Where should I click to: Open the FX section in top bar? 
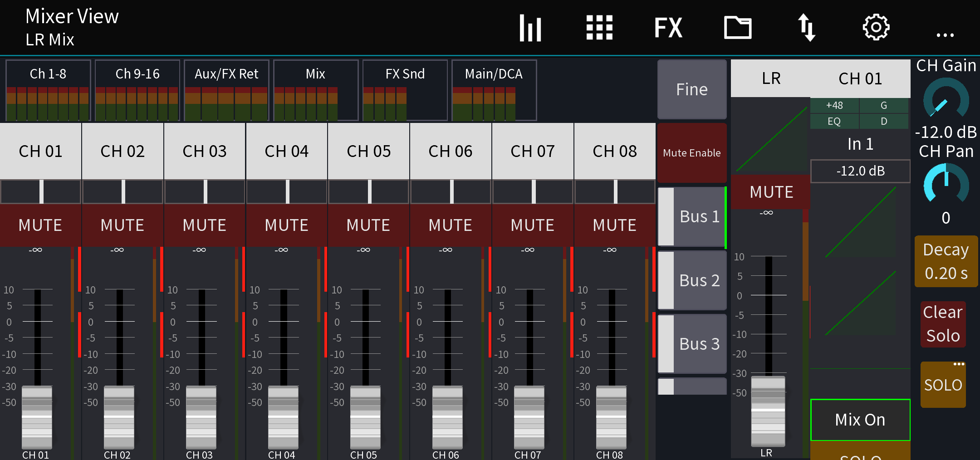pyautogui.click(x=668, y=28)
